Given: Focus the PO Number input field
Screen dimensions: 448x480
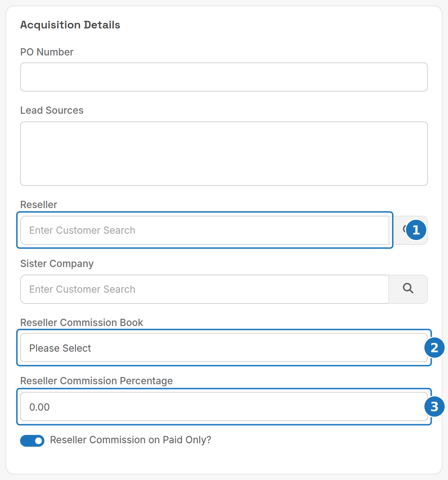Looking at the screenshot, I should coord(224,77).
